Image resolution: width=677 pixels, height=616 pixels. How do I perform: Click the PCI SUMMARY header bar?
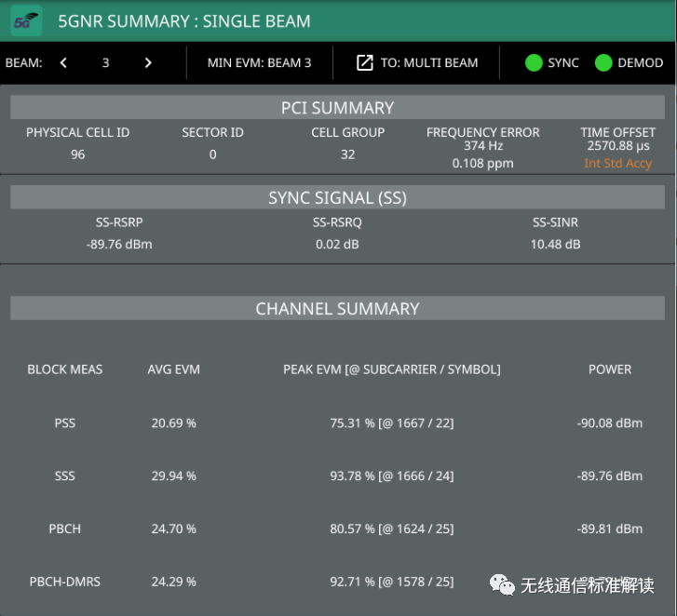click(x=337, y=108)
